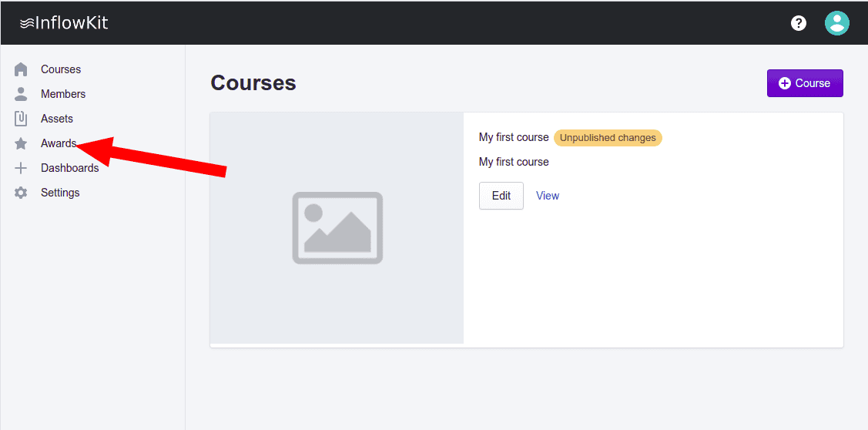Click the Assets paperclip icon
The height and width of the screenshot is (430, 868).
pyautogui.click(x=21, y=119)
